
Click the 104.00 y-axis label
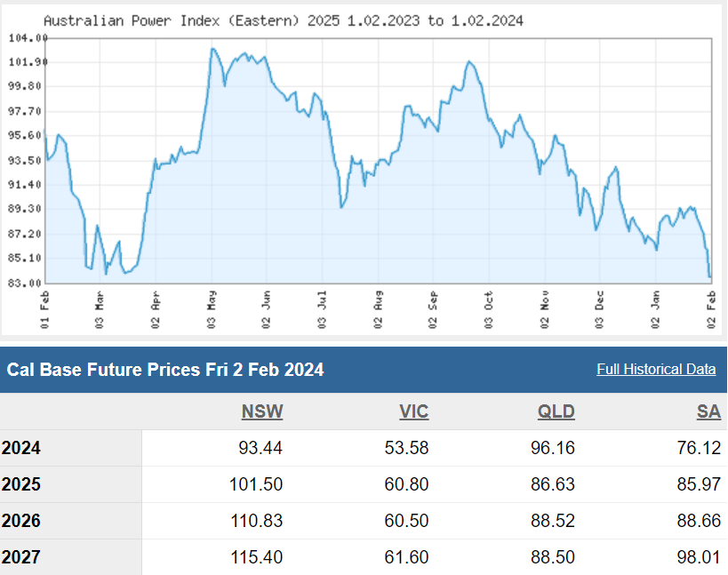pos(26,37)
